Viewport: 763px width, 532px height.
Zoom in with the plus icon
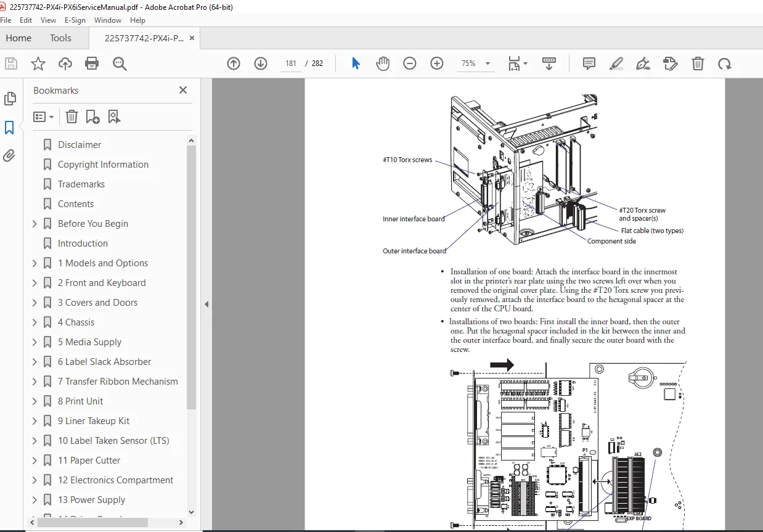(437, 63)
